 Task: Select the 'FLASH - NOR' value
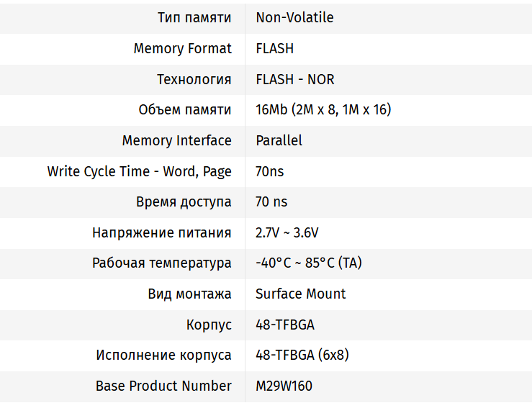coord(294,79)
